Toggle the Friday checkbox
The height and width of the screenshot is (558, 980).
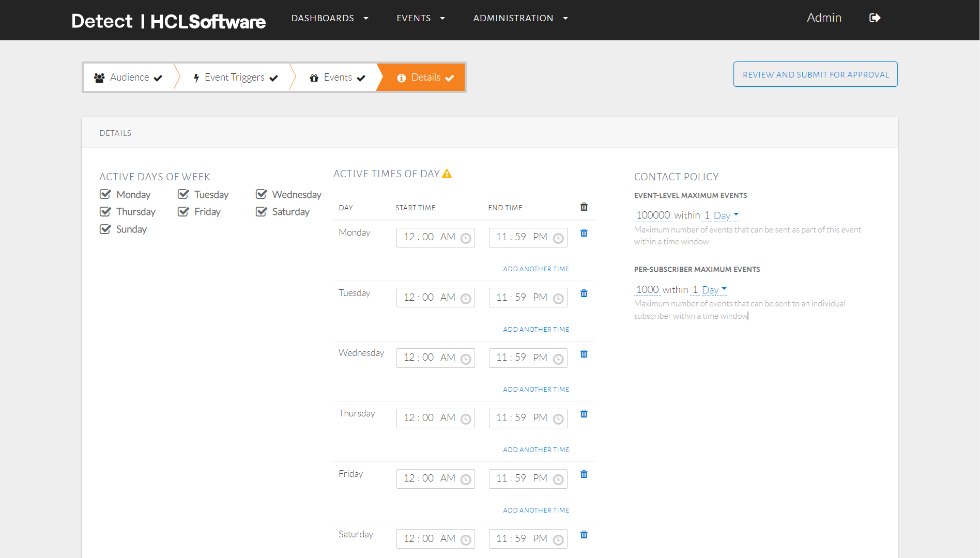183,212
